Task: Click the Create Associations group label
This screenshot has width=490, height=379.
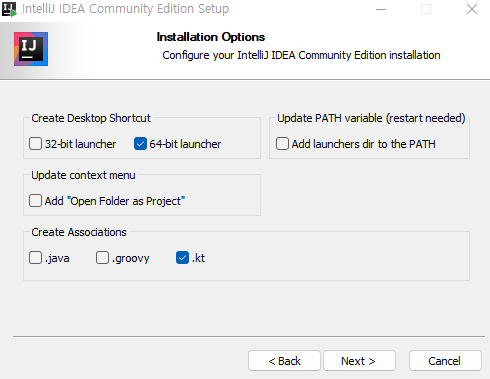Action: 79,232
